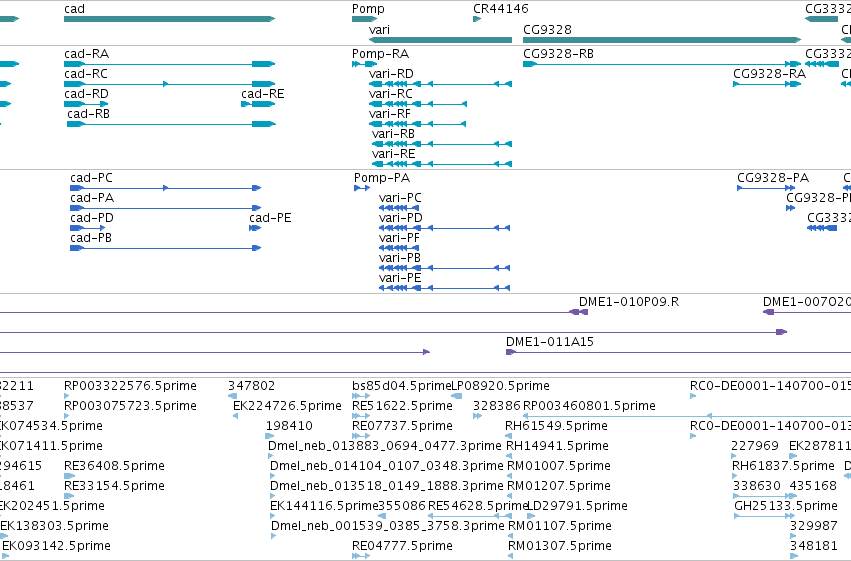The image size is (851, 561).
Task: Select EST RE04777.5prime
Action: (360, 556)
